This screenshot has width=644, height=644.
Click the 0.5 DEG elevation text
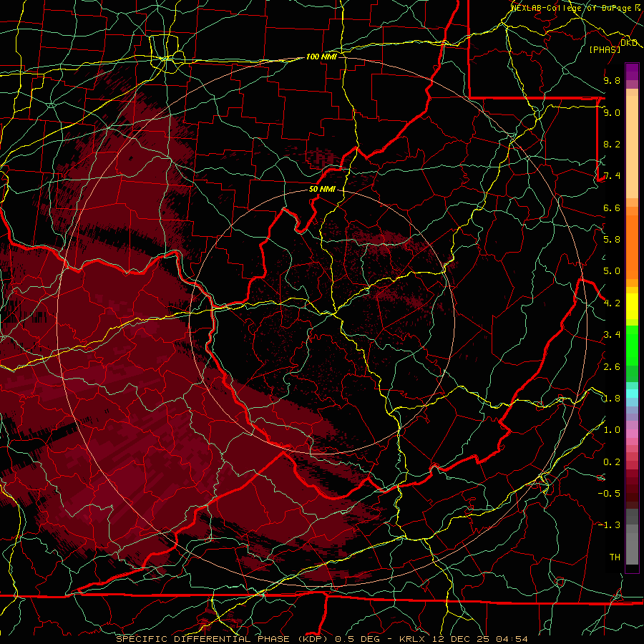click(358, 639)
